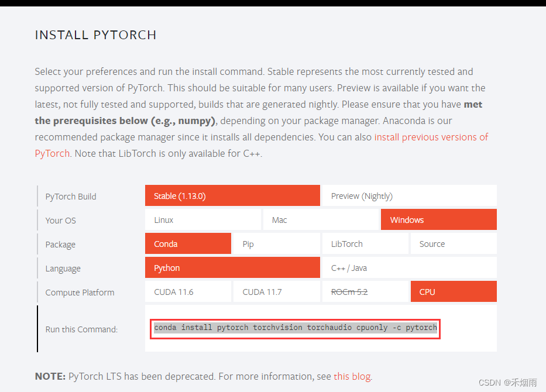Viewport: 546px width, 392px height.
Task: Select CPU compute platform
Action: click(454, 292)
